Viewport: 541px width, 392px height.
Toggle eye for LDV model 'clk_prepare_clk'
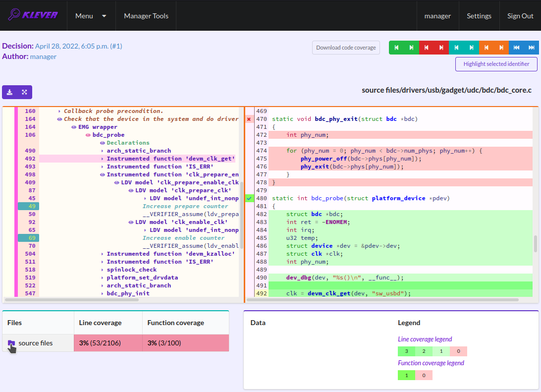click(131, 190)
